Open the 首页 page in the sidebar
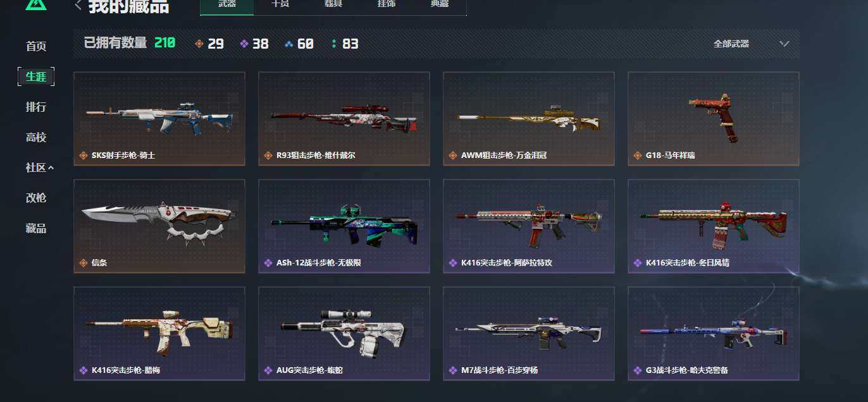This screenshot has width=868, height=402. click(36, 46)
